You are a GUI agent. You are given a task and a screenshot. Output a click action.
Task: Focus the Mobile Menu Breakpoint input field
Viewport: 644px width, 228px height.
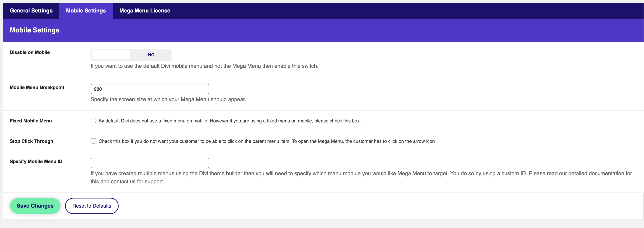[150, 89]
